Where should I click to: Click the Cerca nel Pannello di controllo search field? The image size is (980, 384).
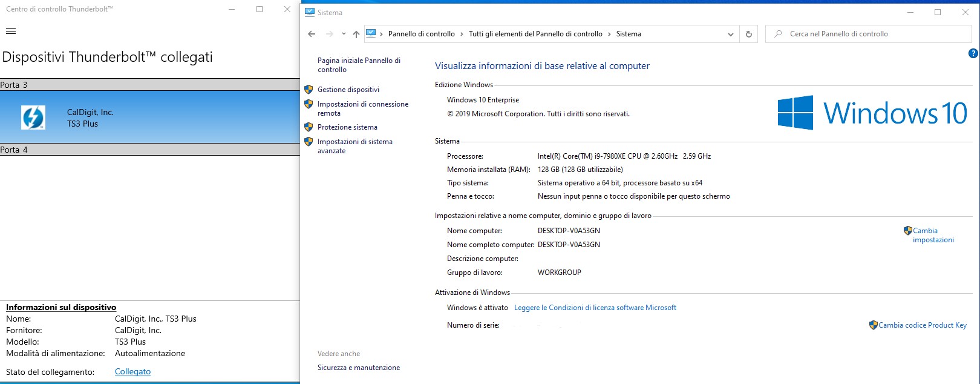[x=869, y=34]
